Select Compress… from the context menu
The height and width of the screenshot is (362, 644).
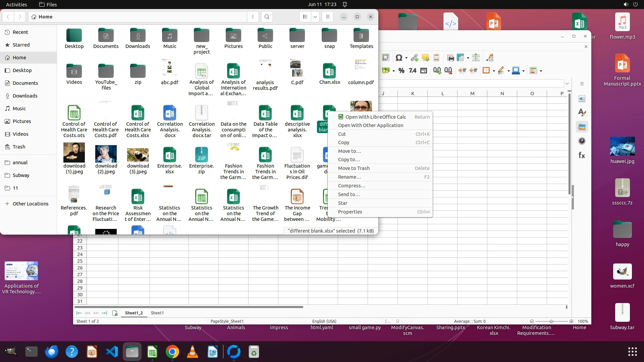click(352, 186)
